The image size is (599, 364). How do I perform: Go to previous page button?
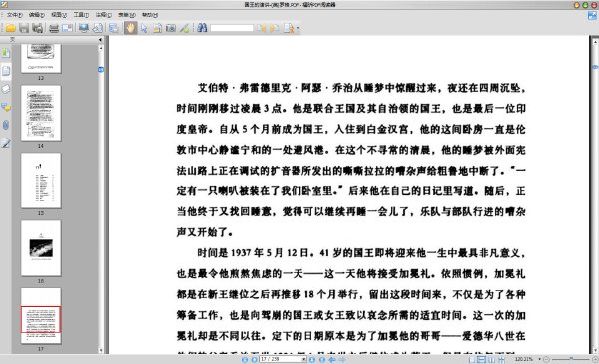pyautogui.click(x=254, y=359)
